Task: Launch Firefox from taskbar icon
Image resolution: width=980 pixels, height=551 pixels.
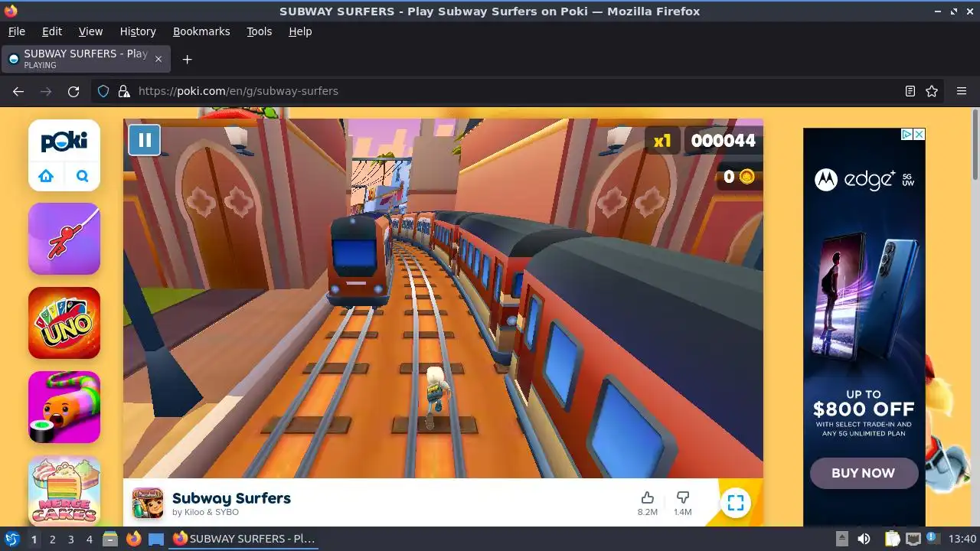Action: [x=133, y=539]
